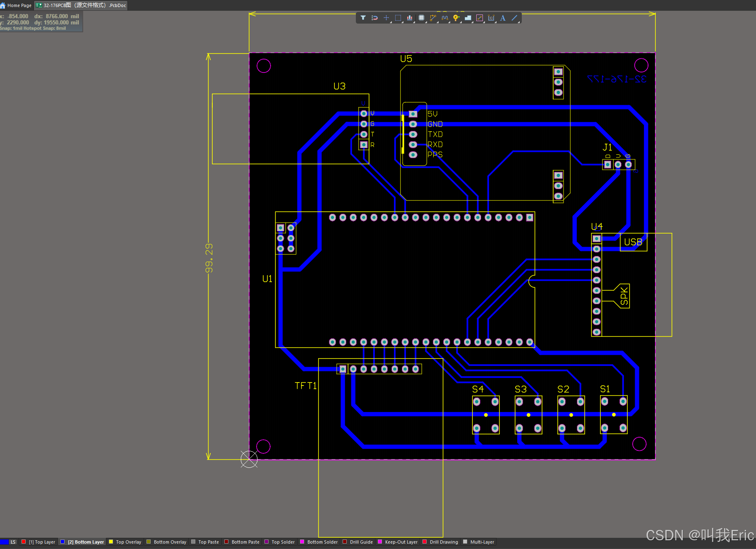
Task: Click the USB silkscreen label
Action: 633,242
